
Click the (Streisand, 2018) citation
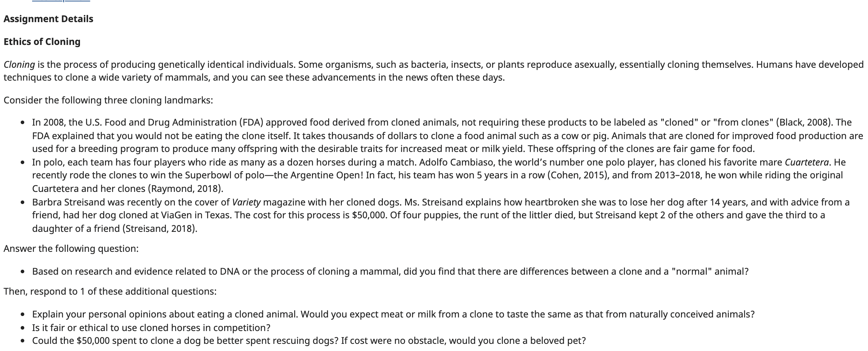tap(158, 228)
